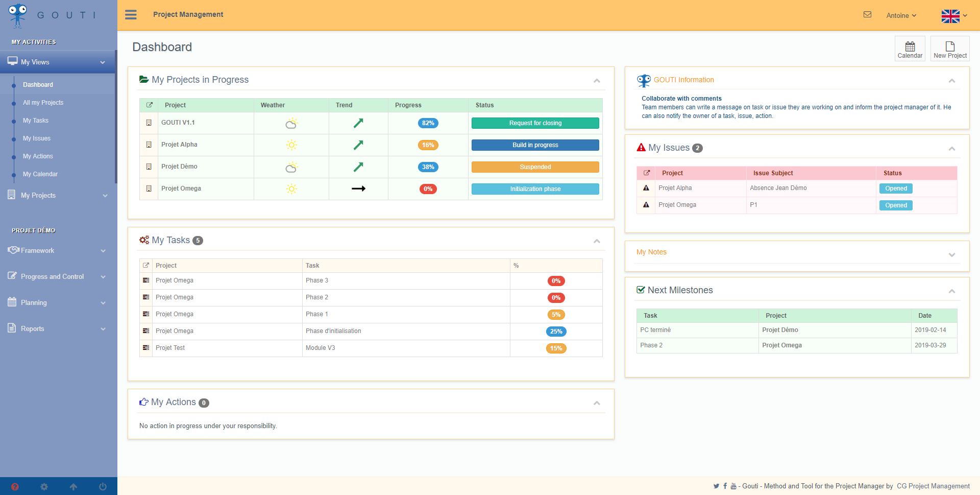Image resolution: width=980 pixels, height=495 pixels.
Task: Open the language flag dropdown
Action: pyautogui.click(x=954, y=16)
